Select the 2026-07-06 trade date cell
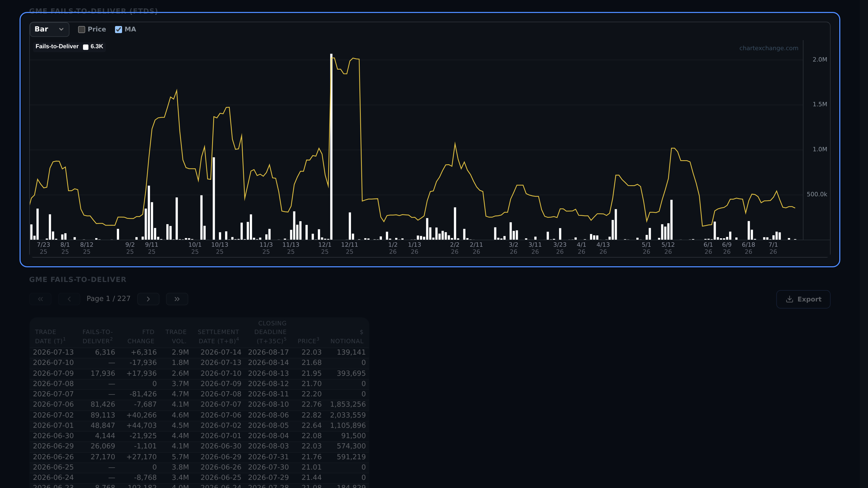 pyautogui.click(x=53, y=404)
